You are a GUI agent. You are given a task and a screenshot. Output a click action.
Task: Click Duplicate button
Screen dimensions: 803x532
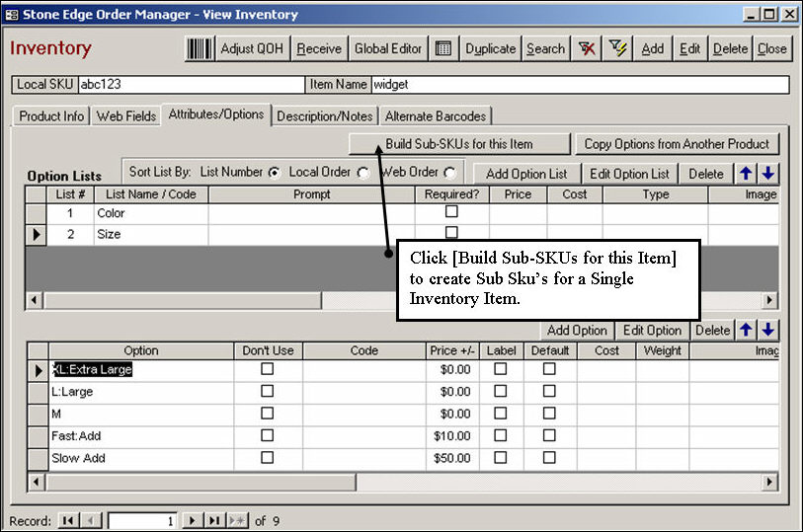click(x=490, y=49)
